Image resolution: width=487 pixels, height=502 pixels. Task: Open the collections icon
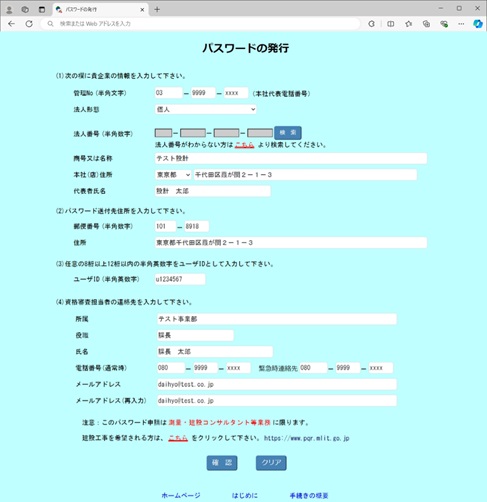(x=426, y=24)
